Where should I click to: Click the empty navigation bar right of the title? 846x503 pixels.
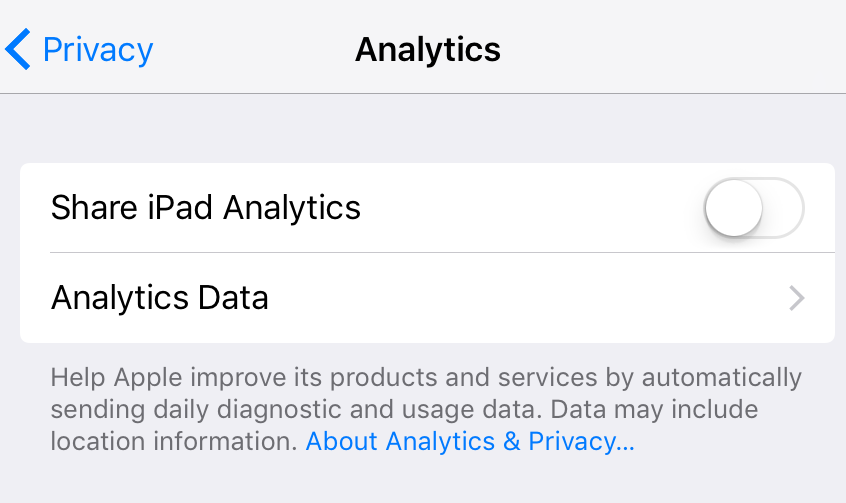[680, 49]
